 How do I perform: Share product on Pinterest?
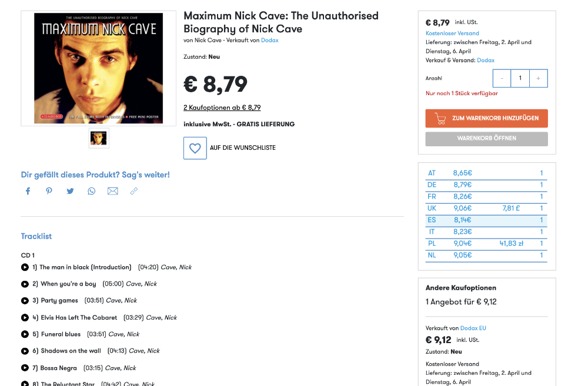click(x=49, y=191)
